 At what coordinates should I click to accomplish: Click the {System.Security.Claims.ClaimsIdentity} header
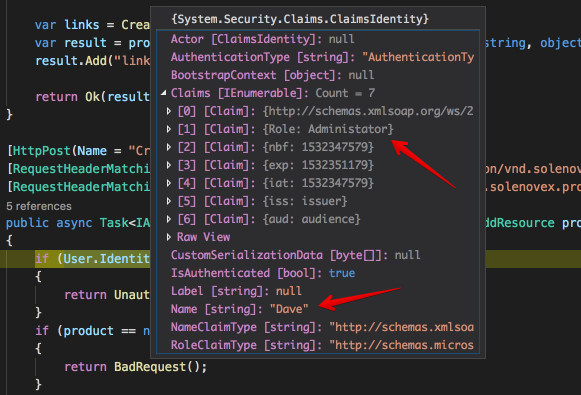coord(300,19)
